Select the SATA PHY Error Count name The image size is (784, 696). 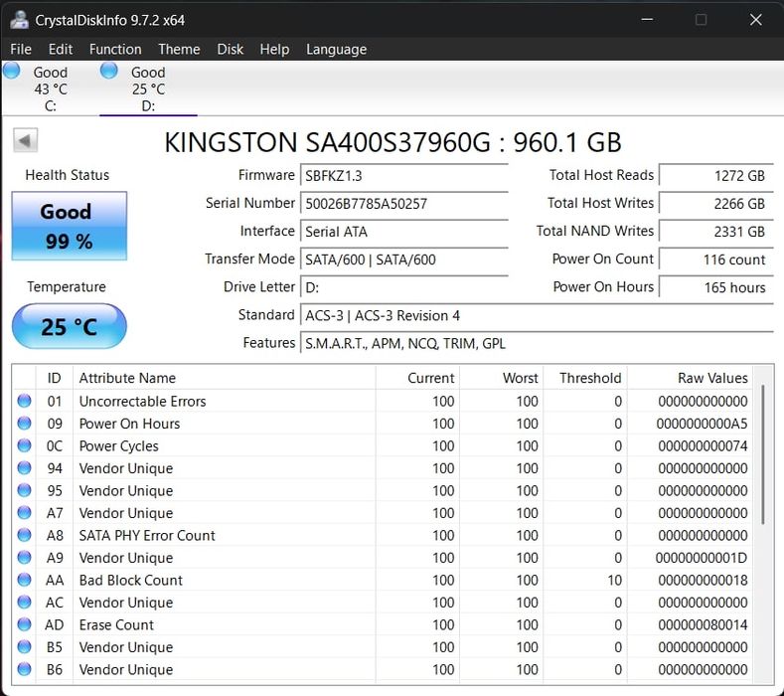pos(147,535)
